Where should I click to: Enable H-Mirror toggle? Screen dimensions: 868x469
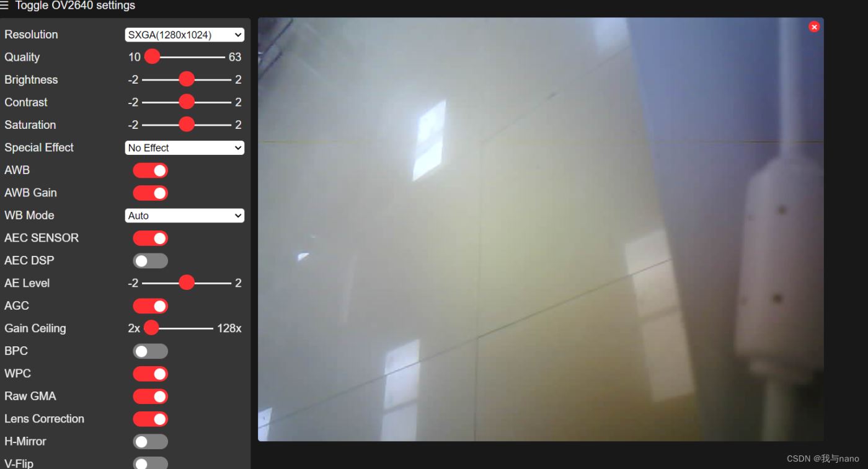[150, 442]
